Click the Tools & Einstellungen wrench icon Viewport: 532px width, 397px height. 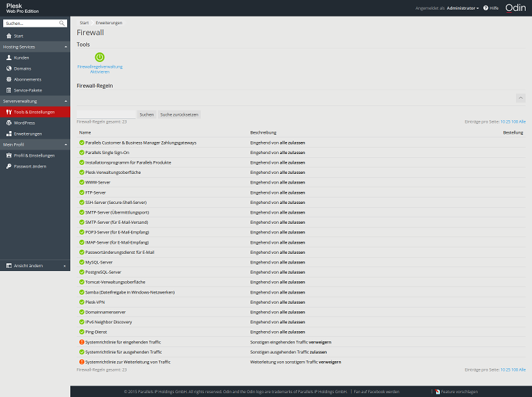point(9,112)
